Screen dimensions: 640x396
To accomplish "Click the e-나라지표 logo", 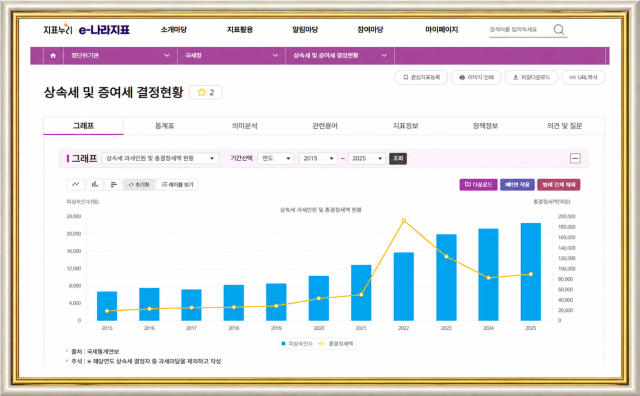I will [104, 30].
